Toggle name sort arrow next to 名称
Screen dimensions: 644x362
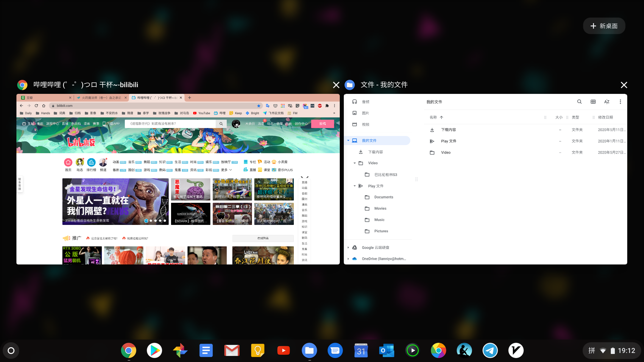[441, 117]
